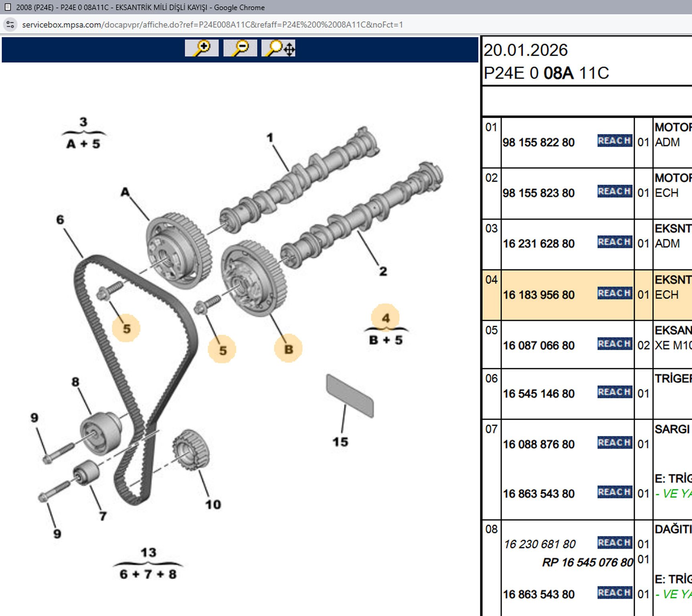Click the zoom out magnifier icon
Image resolution: width=692 pixels, height=616 pixels.
click(240, 48)
